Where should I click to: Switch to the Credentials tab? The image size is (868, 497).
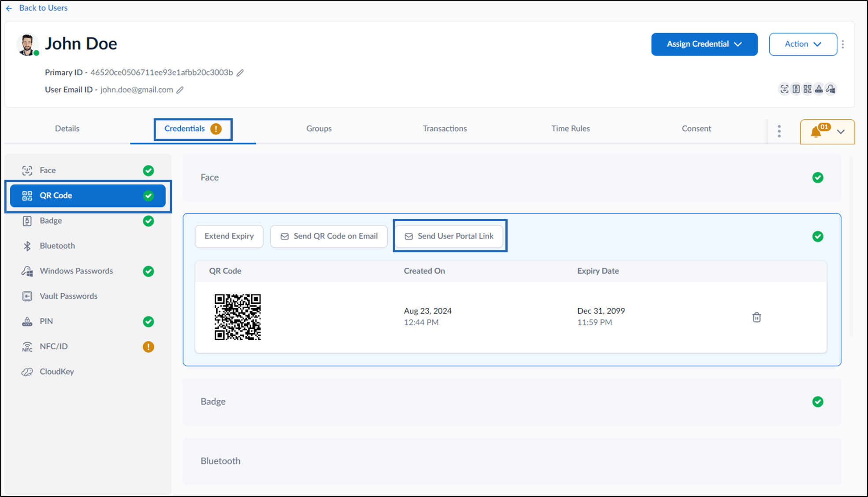coord(193,129)
